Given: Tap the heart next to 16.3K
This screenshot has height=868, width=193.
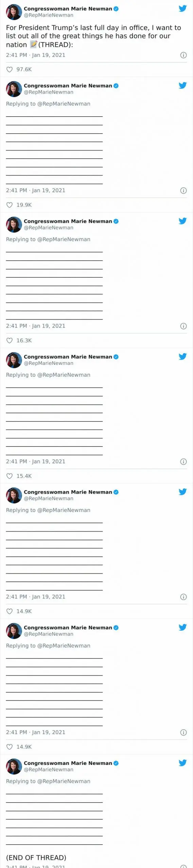Looking at the screenshot, I should (10, 341).
